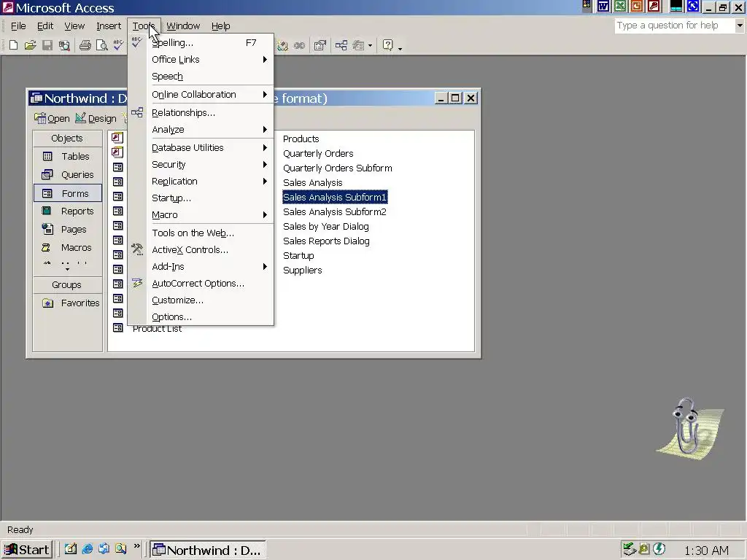
Task: Launch Excel from the Office shortcut bar
Action: [620, 6]
